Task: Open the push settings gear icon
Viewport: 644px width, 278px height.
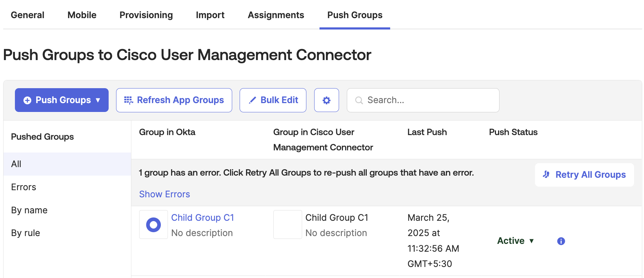Action: coord(326,100)
